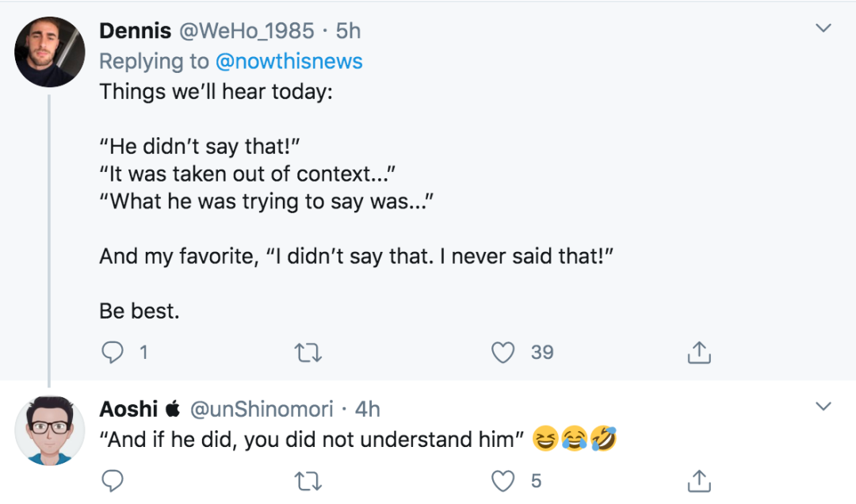
Task: Reply to Aoshi's tweet
Action: (113, 480)
